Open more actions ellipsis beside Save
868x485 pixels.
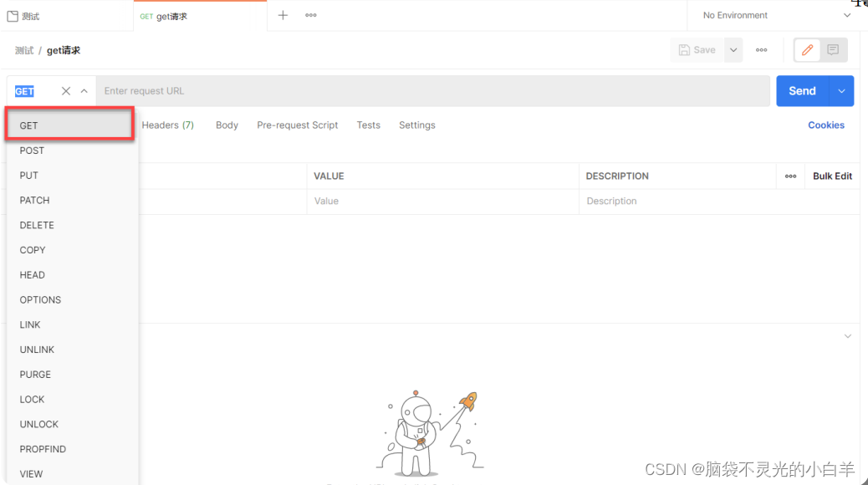pyautogui.click(x=762, y=50)
